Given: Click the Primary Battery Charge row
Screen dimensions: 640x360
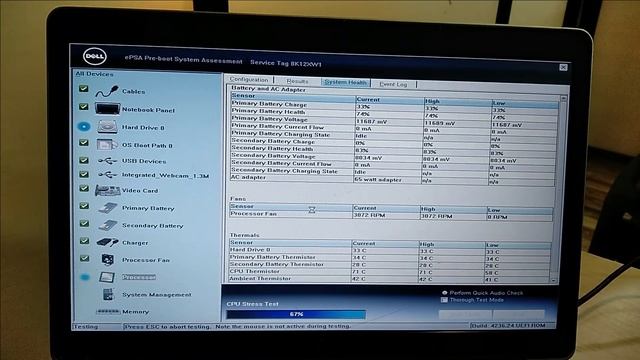Looking at the screenshot, I should click(x=394, y=107).
